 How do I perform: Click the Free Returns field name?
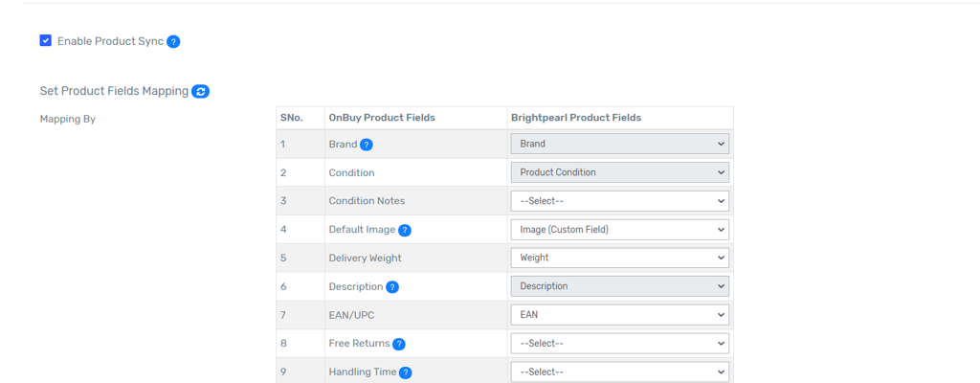(360, 343)
